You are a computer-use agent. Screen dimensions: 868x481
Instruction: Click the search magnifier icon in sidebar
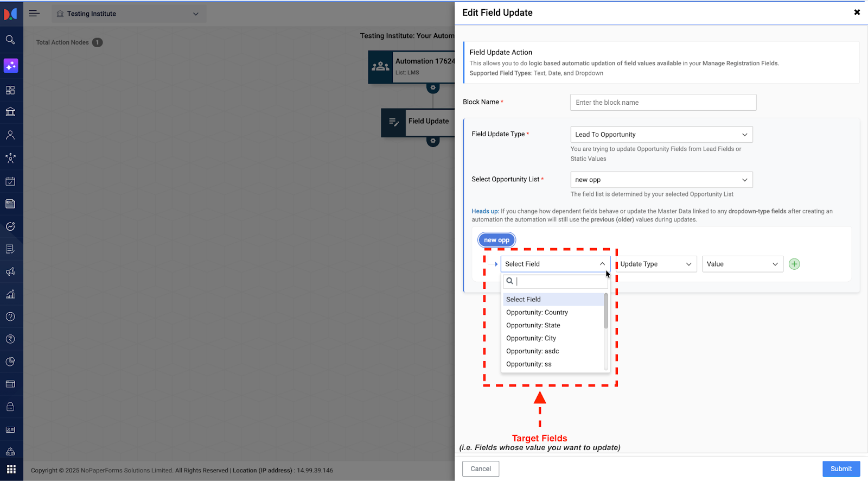point(10,40)
